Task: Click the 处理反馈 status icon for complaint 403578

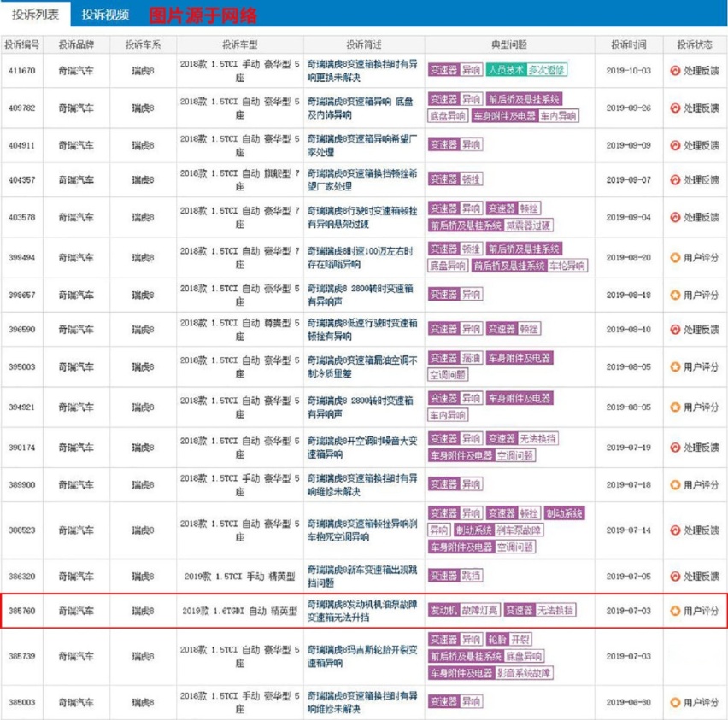Action: click(675, 217)
